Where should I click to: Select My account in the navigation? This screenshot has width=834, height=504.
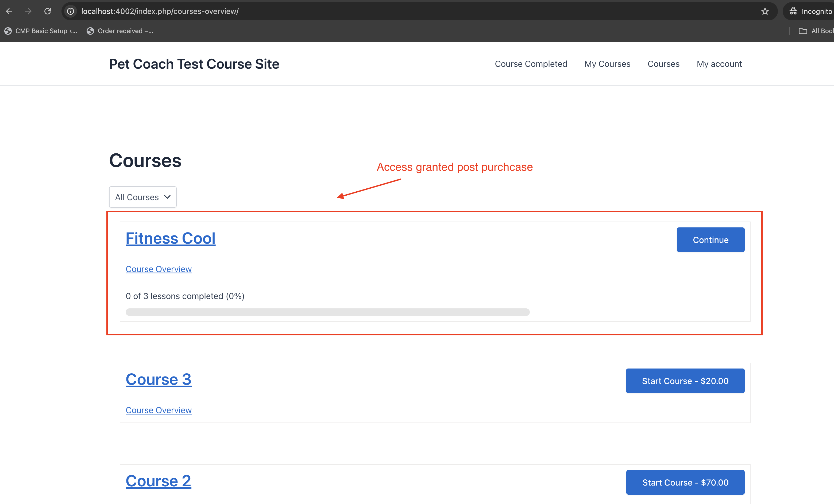[x=719, y=64]
